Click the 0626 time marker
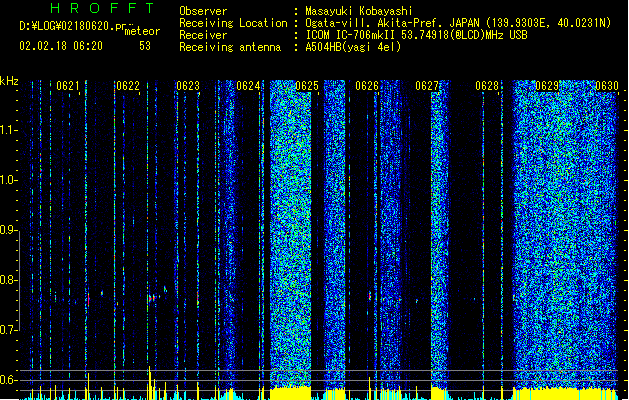Screen dimensions: 629x400 coord(367,86)
